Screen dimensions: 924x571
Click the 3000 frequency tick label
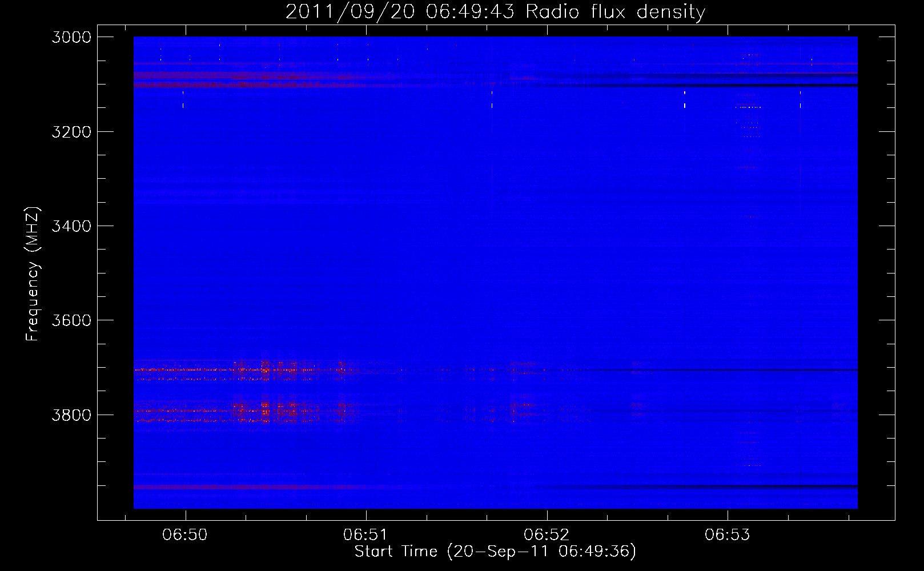(71, 37)
